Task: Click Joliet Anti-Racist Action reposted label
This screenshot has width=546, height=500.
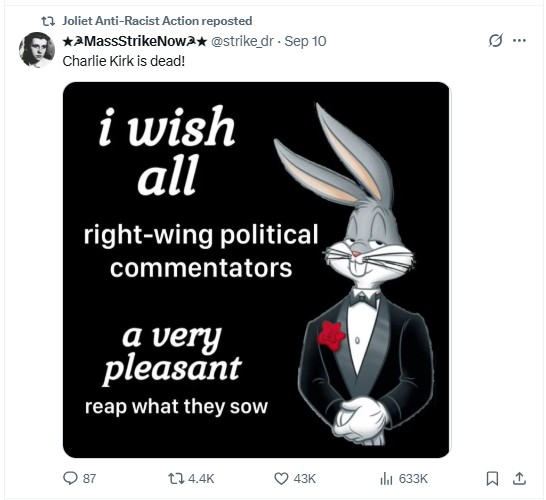Action: (x=157, y=21)
